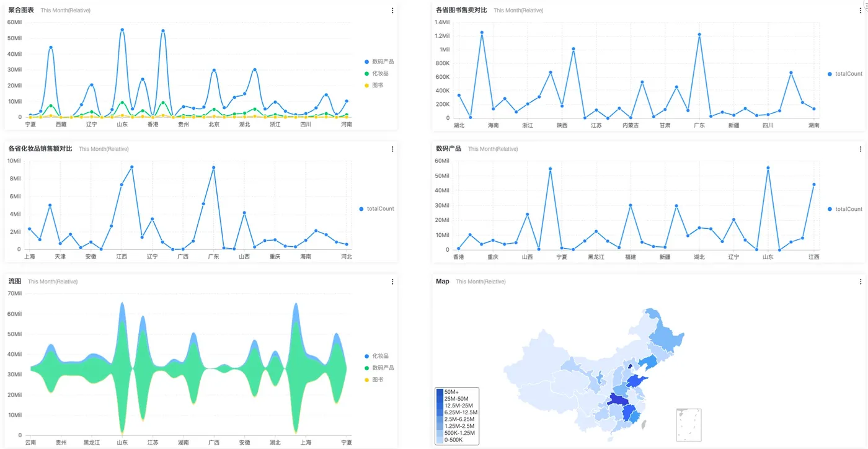Click This Month(Relative) label beside Map
Screen dimensions: 868x449
tap(480, 282)
